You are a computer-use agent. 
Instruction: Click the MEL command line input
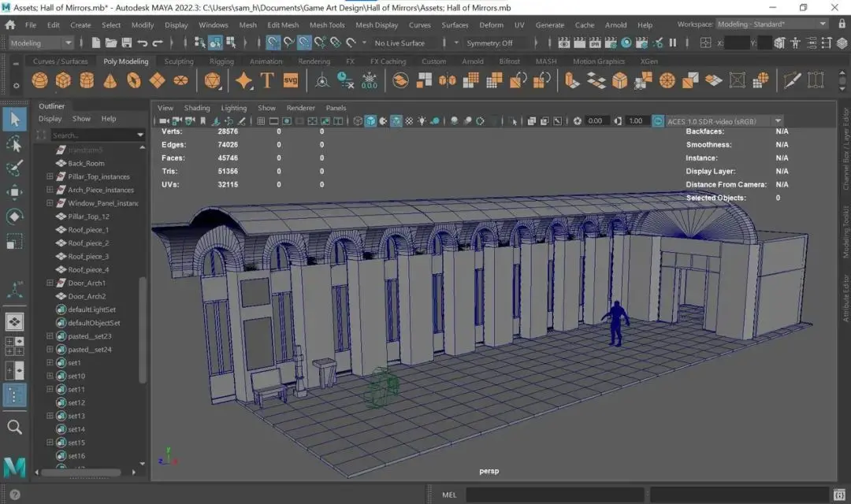555,495
